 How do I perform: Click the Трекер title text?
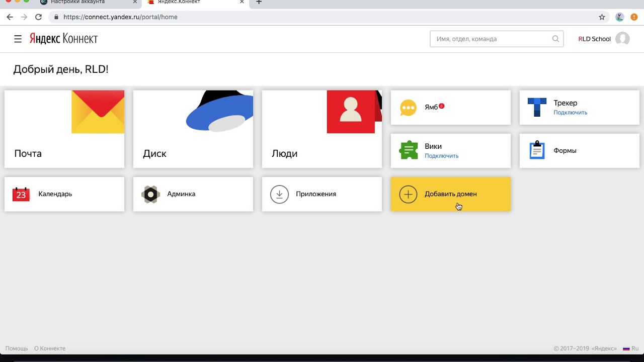pos(566,103)
